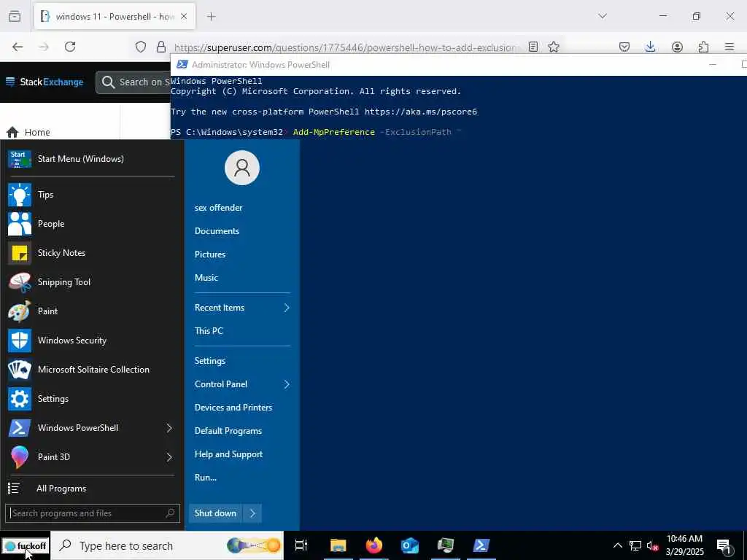Click taskbar Type here to search box
This screenshot has width=747, height=560.
[167, 545]
